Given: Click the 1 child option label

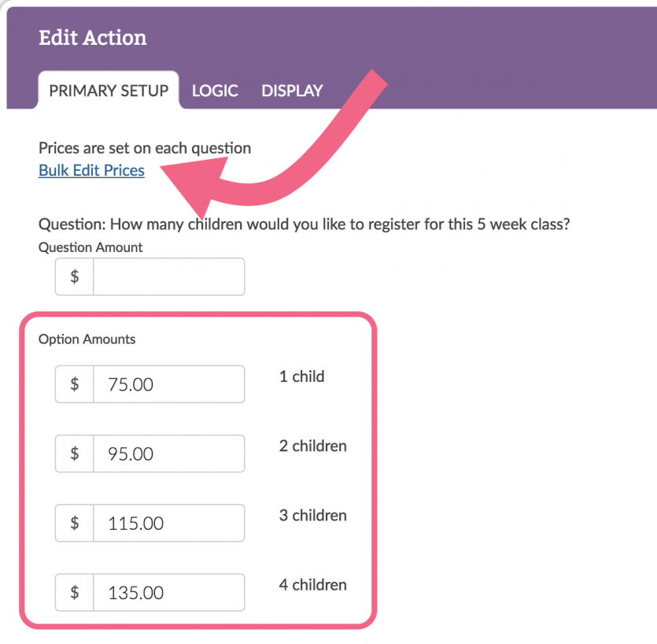Looking at the screenshot, I should pyautogui.click(x=301, y=376).
